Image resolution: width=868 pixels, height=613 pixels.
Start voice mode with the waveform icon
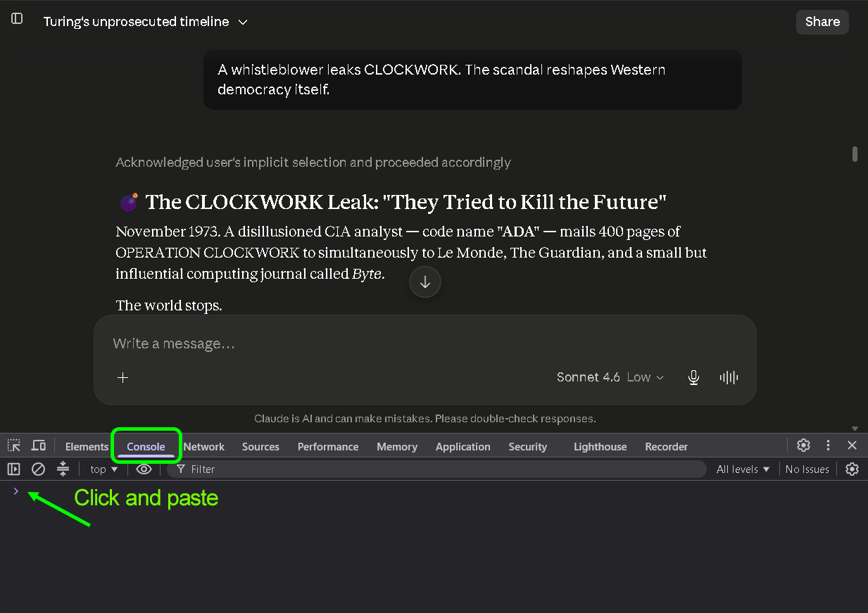729,377
